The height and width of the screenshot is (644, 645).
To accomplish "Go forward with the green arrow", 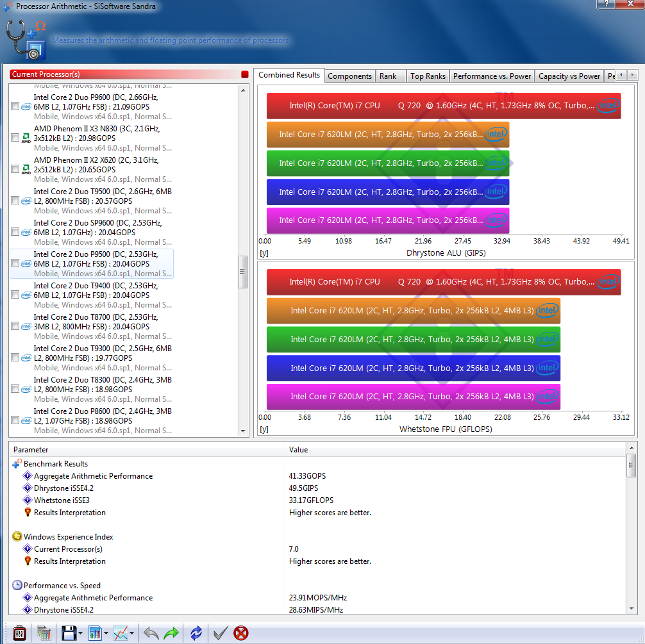I will (x=171, y=633).
